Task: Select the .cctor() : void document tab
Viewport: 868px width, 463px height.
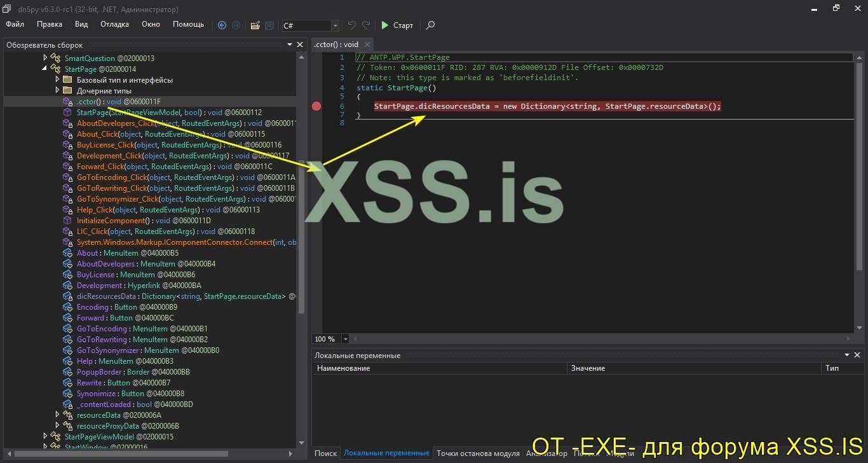Action: click(336, 45)
